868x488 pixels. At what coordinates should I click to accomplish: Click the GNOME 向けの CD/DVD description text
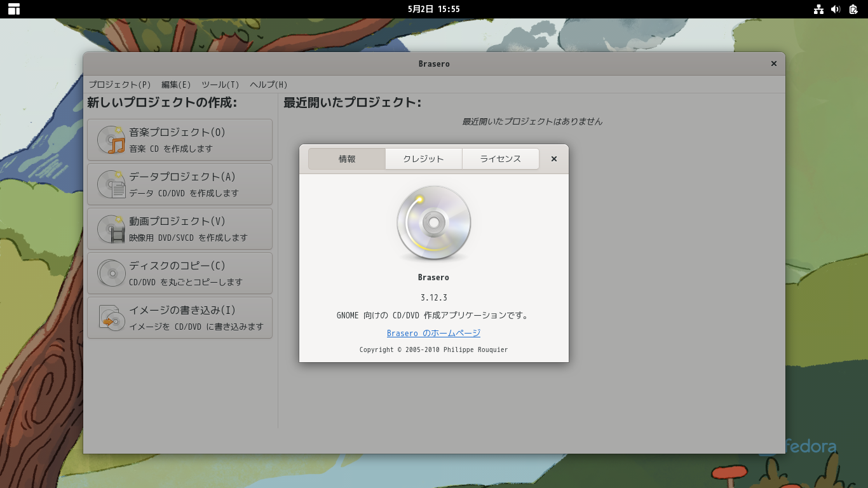[x=434, y=315]
